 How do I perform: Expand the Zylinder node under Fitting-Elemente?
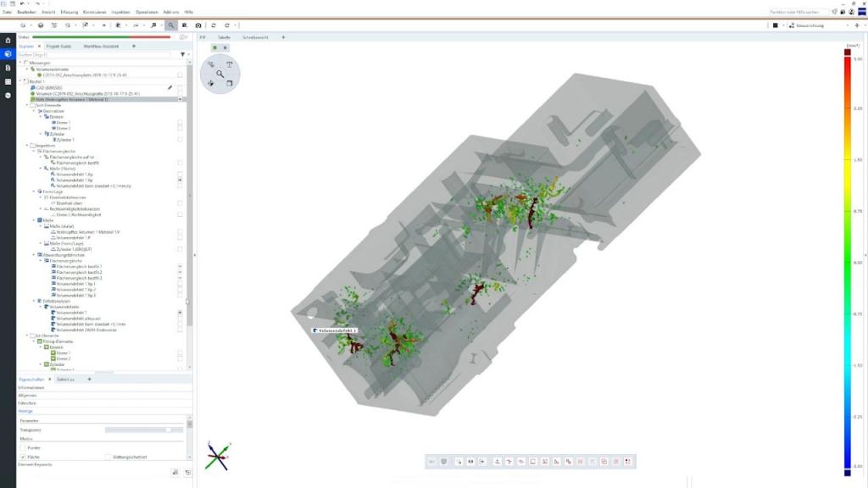pos(41,364)
